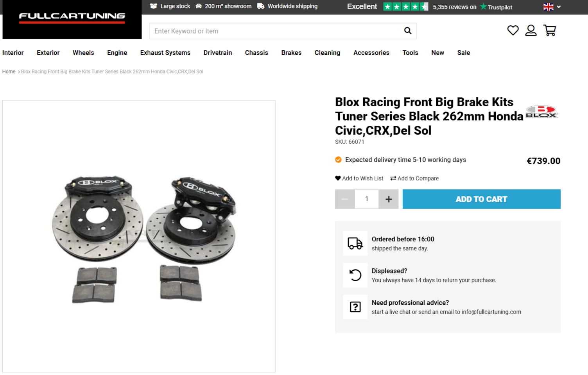Click the Fullcartuning site logo

coord(72,18)
